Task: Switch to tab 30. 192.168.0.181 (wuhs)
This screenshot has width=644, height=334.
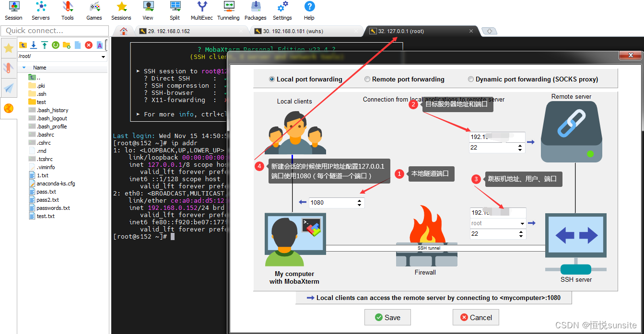Action: (x=306, y=31)
